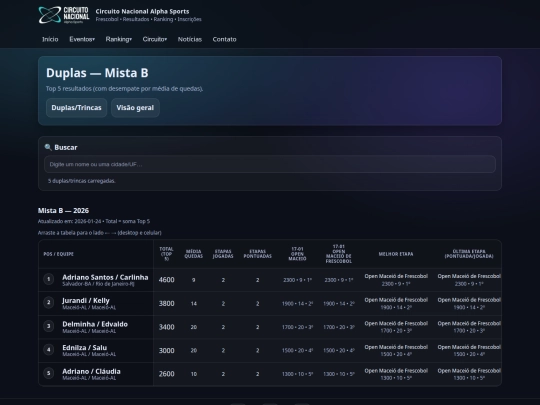This screenshot has height=405, width=540.
Task: Expand the Ranking dropdown menu
Action: (x=118, y=39)
